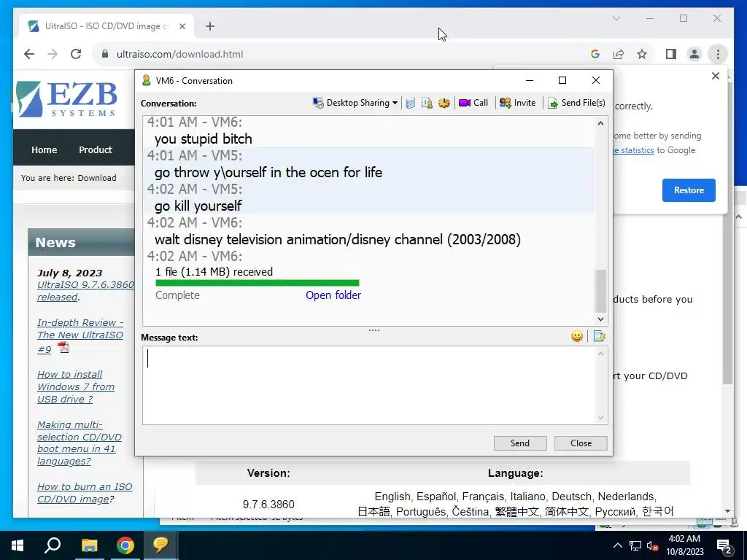The image size is (747, 560).
Task: Open the Desktop Sharing dropdown menu
Action: (355, 103)
